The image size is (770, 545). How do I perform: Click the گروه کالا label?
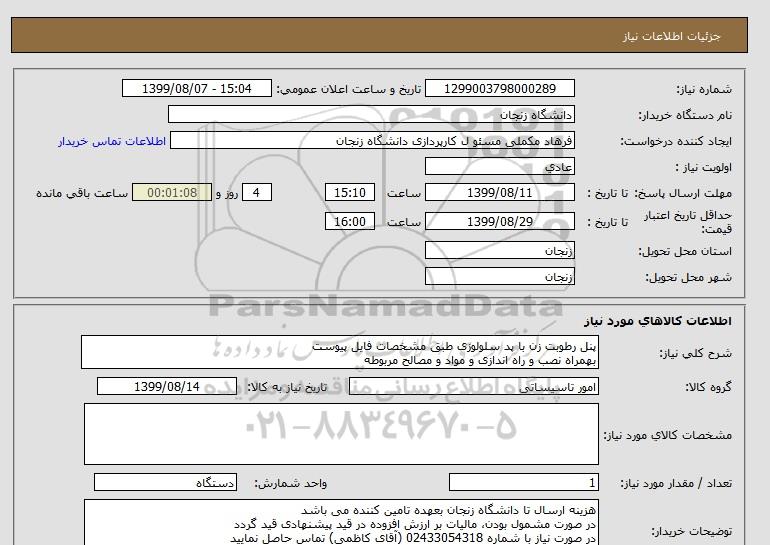709,387
